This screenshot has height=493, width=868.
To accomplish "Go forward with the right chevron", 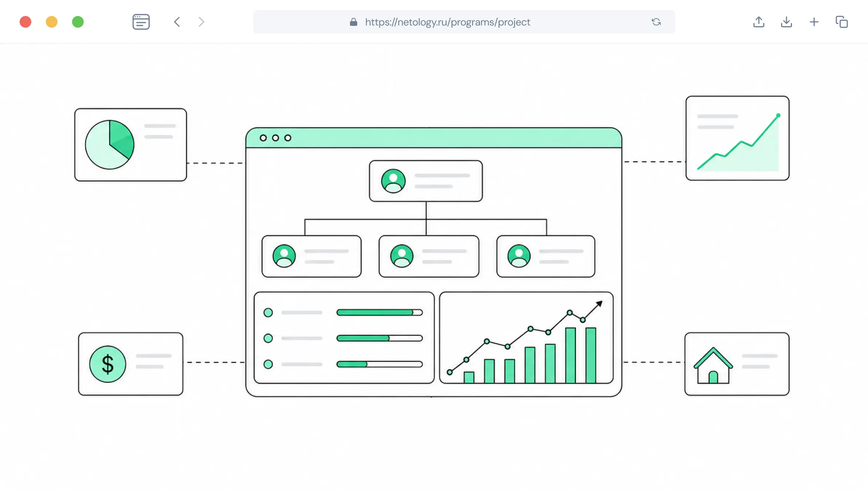I will tap(201, 22).
